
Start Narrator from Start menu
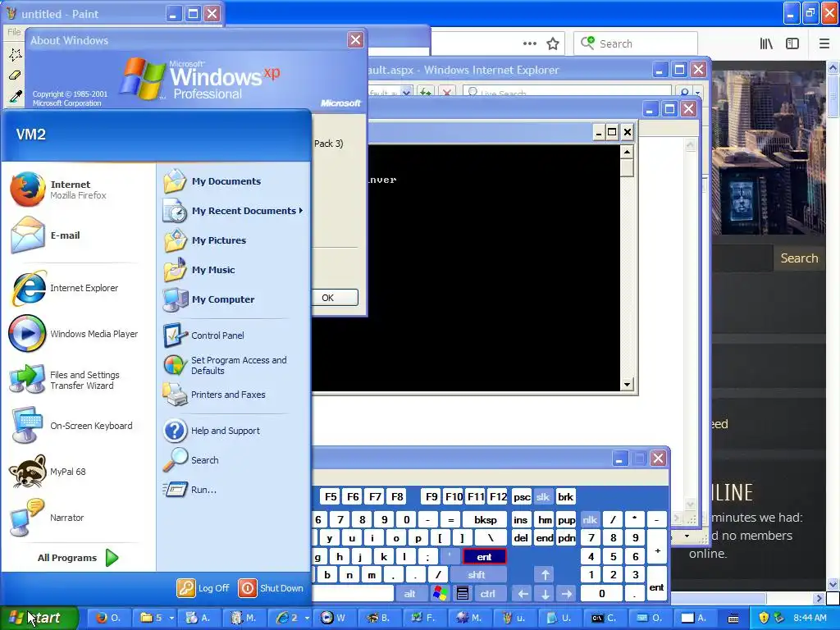coord(47,518)
